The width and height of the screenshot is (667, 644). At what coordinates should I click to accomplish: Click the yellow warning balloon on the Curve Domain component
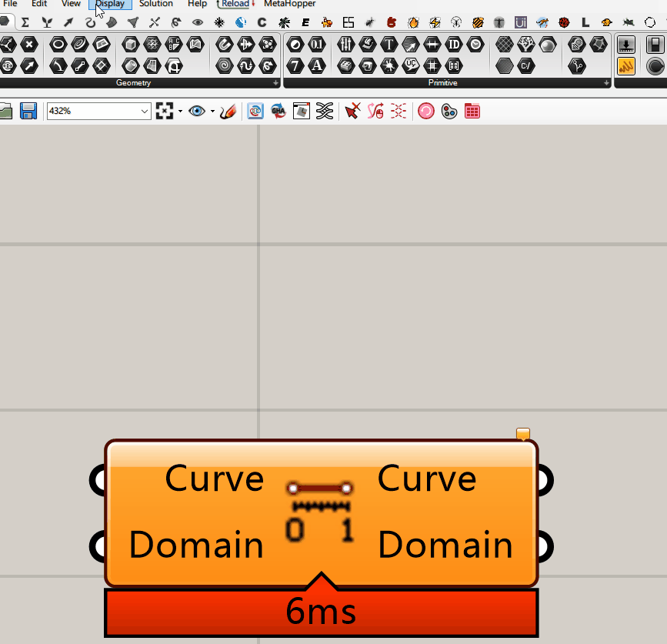522,434
